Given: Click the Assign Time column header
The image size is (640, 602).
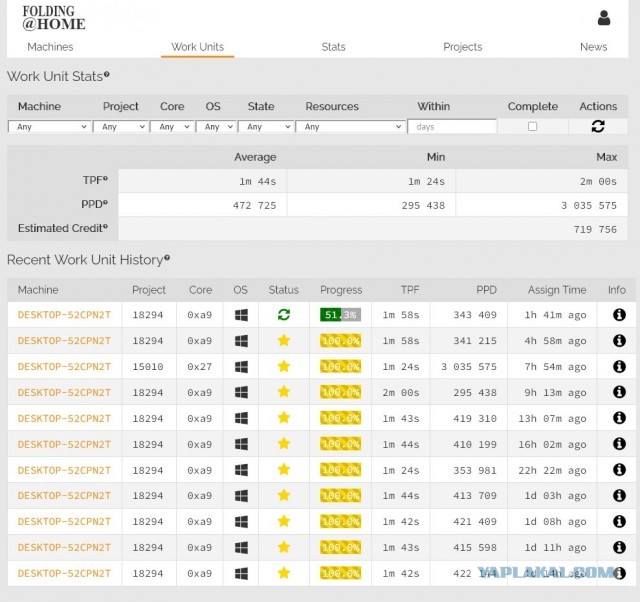Looking at the screenshot, I should pyautogui.click(x=557, y=290).
